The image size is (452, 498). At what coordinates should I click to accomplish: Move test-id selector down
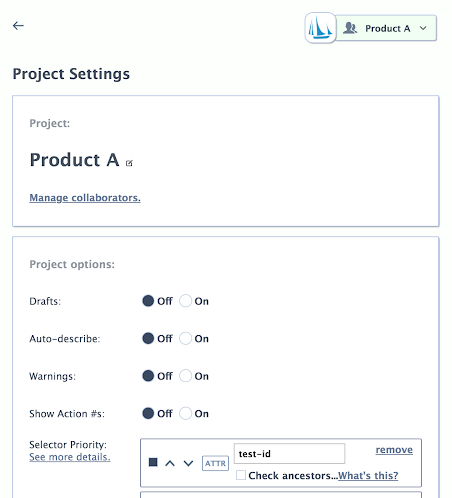(188, 463)
